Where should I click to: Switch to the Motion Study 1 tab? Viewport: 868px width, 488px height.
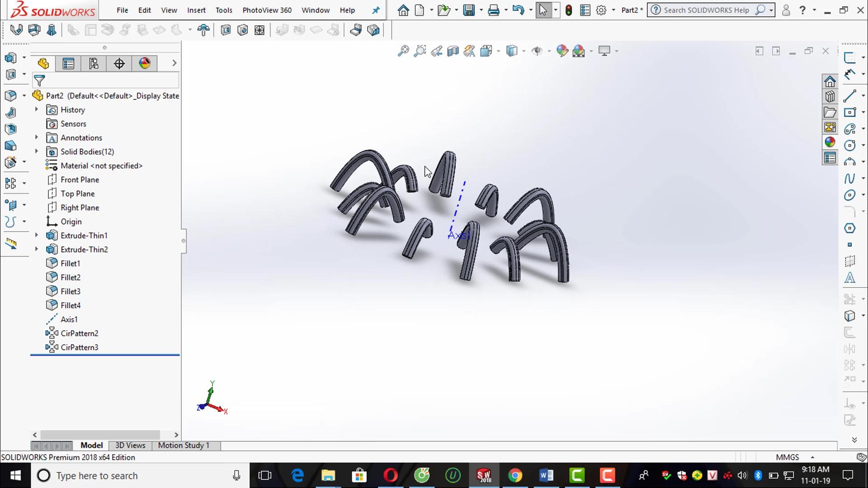(184, 446)
